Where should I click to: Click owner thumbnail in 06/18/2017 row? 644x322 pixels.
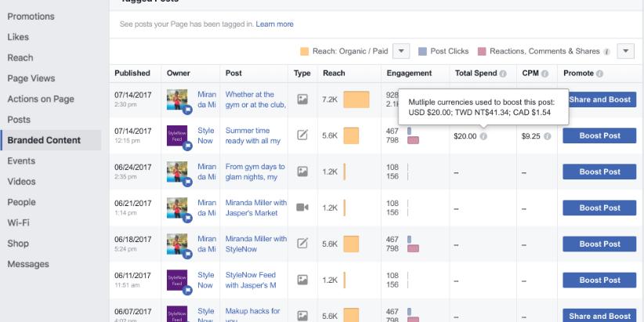coord(177,244)
